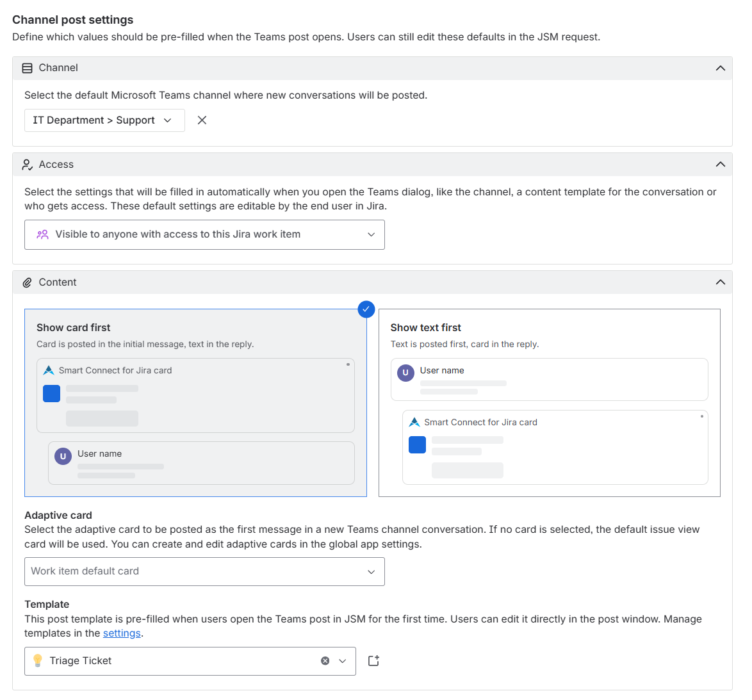Select the Show text first option
This screenshot has height=700, width=752.
click(550, 403)
